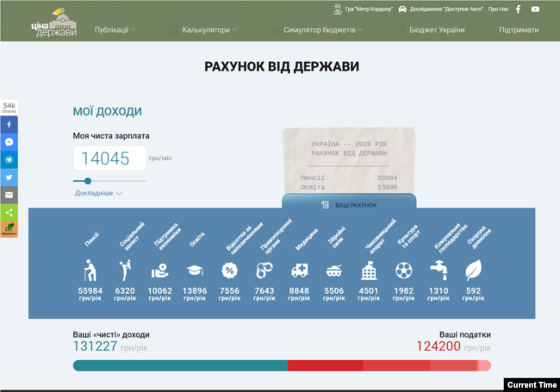Image resolution: width=560 pixels, height=392 pixels.
Task: Click the graduation cap education icon
Action: [x=196, y=270]
